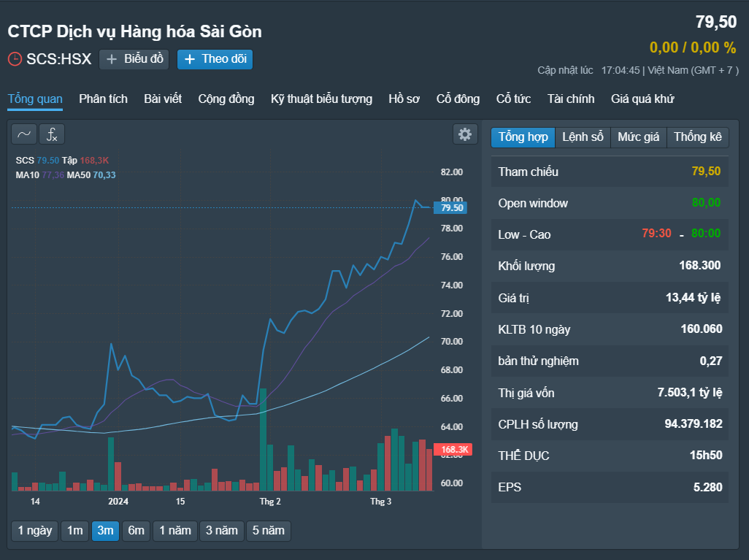749x560 pixels.
Task: Open Kỹ thuật biểu tượng tab
Action: 321,99
